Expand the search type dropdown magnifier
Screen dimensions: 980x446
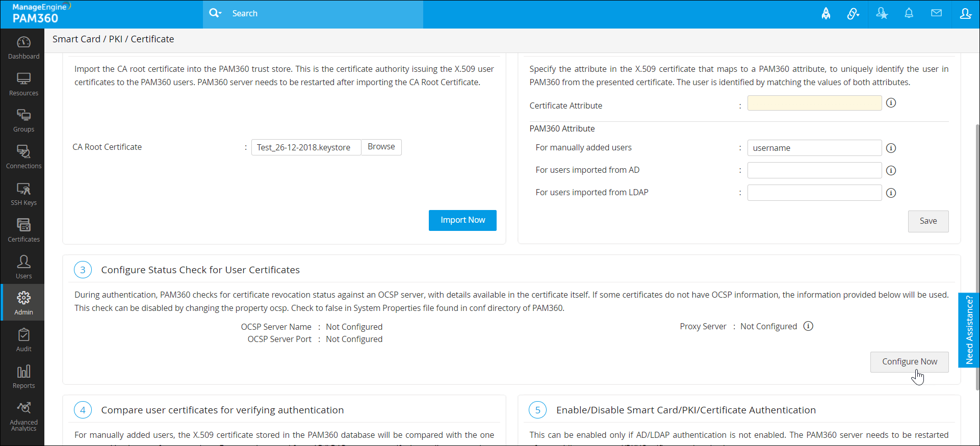[x=215, y=14]
